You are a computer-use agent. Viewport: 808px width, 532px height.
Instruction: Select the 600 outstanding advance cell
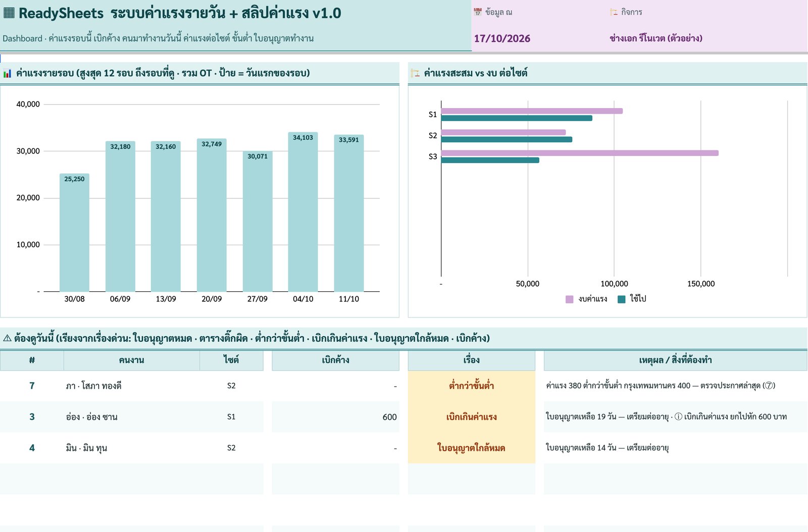click(335, 417)
